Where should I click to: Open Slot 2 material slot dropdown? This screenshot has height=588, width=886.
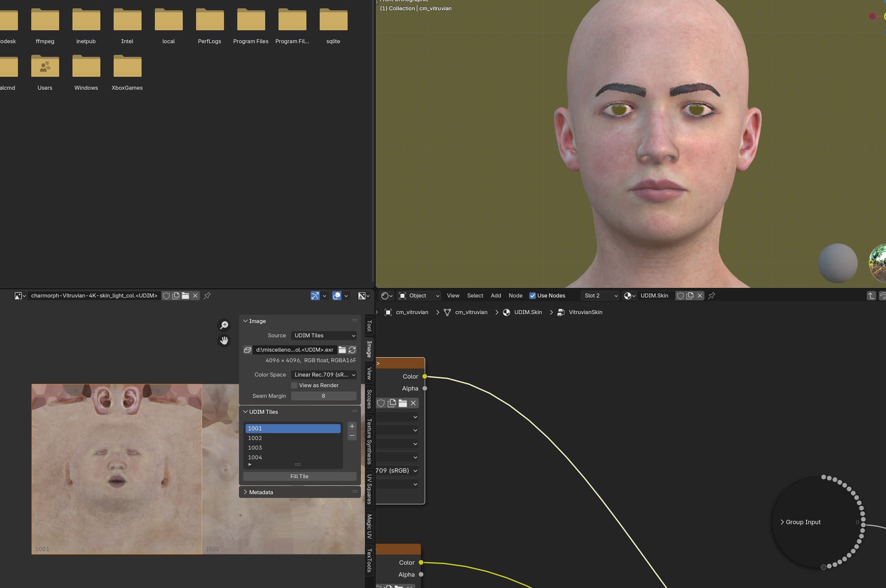(x=600, y=296)
